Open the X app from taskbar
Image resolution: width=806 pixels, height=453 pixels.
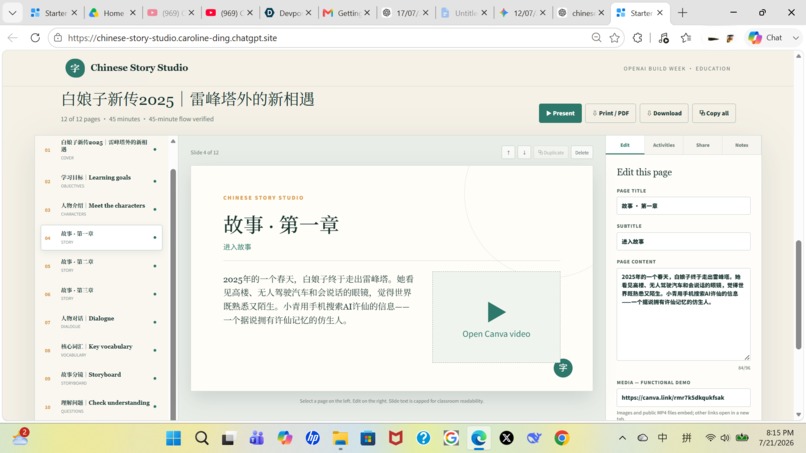506,438
